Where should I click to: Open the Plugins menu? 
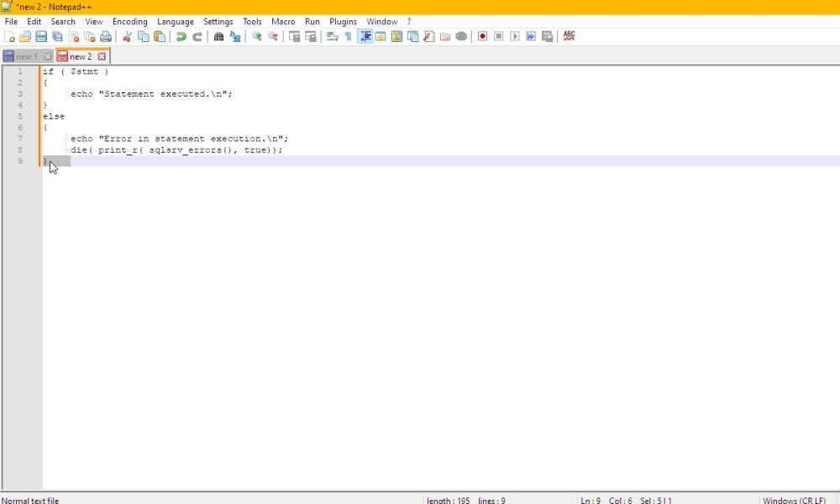point(343,22)
